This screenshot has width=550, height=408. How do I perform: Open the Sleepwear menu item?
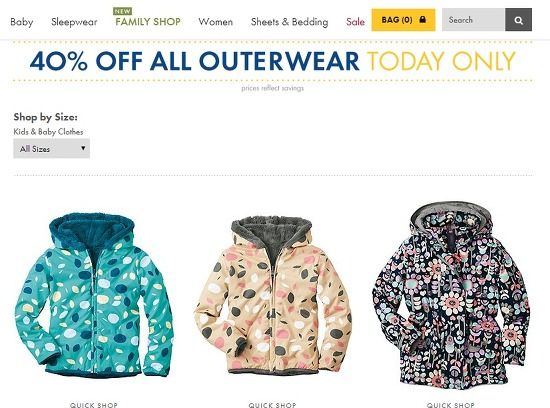click(x=74, y=22)
